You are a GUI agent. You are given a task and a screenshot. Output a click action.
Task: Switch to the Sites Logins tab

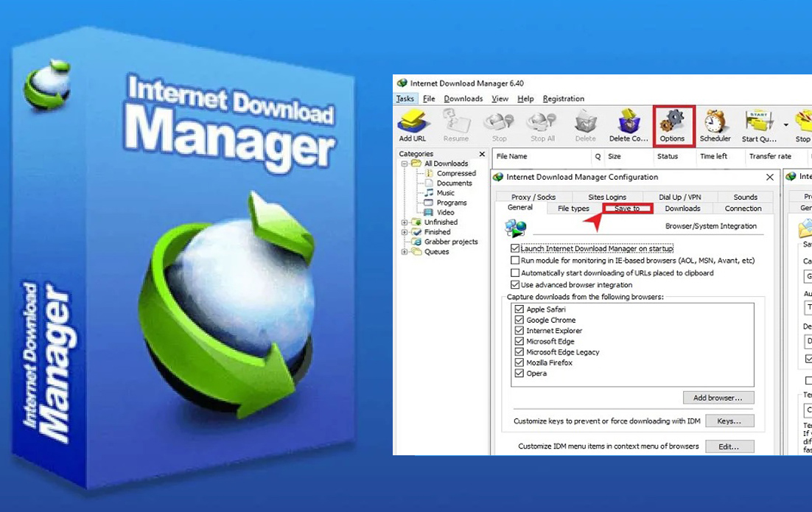pos(607,197)
